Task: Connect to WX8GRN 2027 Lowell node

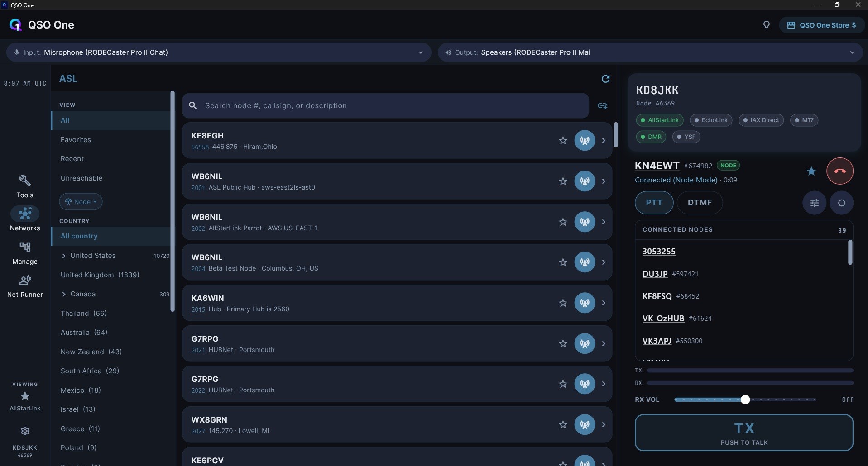Action: (x=585, y=424)
